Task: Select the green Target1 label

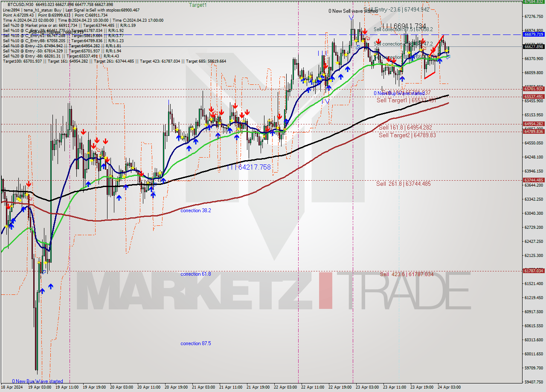Action: pyautogui.click(x=198, y=5)
